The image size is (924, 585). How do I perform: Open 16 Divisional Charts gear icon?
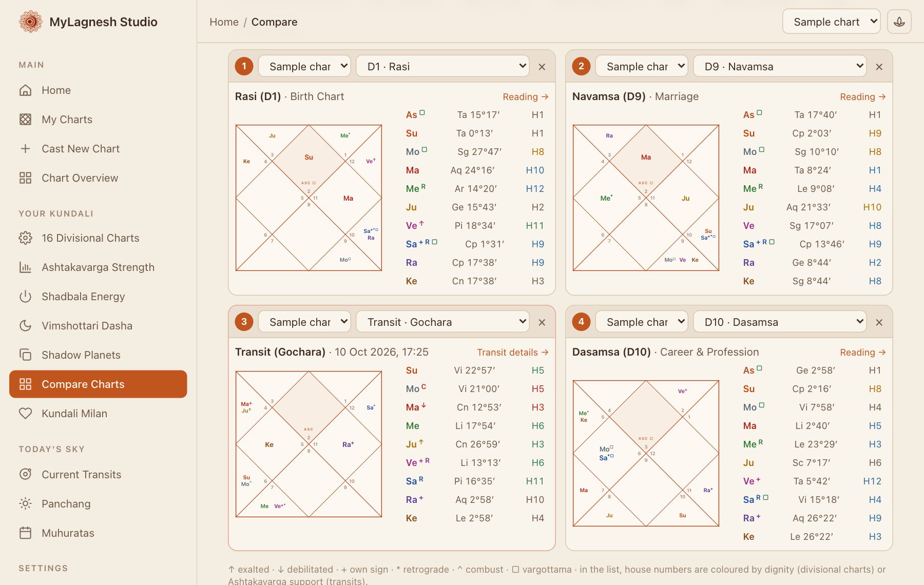coord(25,238)
